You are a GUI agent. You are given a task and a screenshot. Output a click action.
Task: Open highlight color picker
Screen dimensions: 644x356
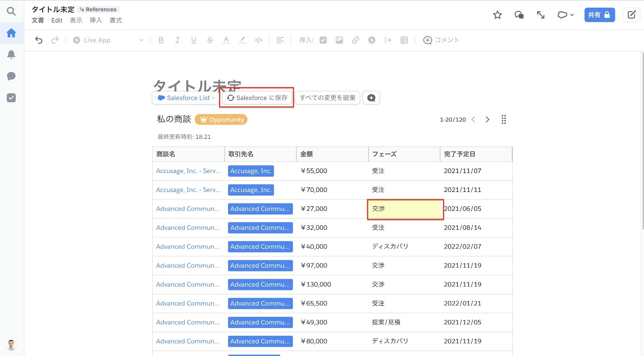point(242,40)
